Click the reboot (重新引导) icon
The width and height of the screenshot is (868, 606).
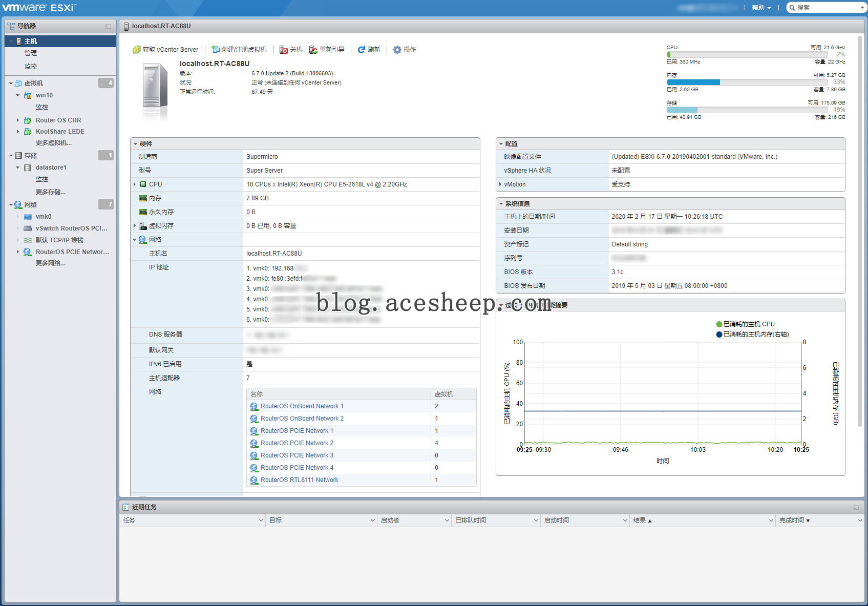[313, 50]
